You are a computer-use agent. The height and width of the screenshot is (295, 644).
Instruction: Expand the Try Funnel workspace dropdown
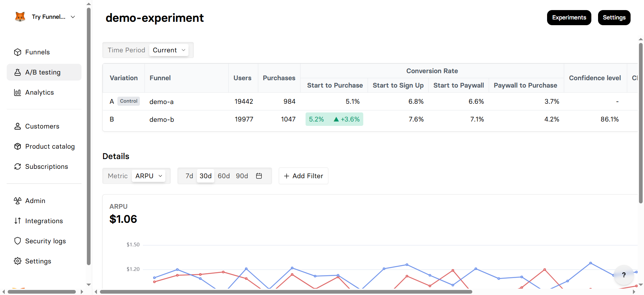tap(73, 17)
